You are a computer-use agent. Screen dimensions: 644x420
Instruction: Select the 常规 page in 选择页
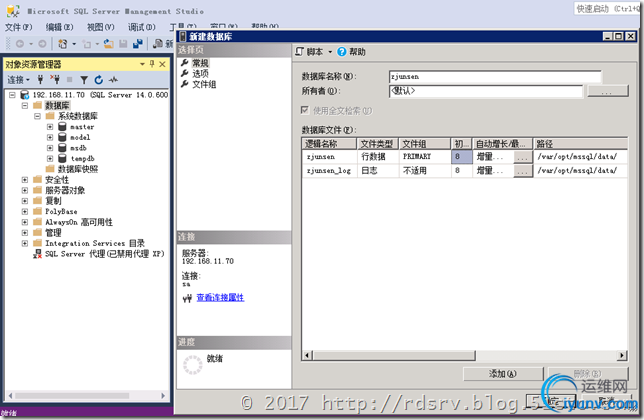pyautogui.click(x=200, y=63)
